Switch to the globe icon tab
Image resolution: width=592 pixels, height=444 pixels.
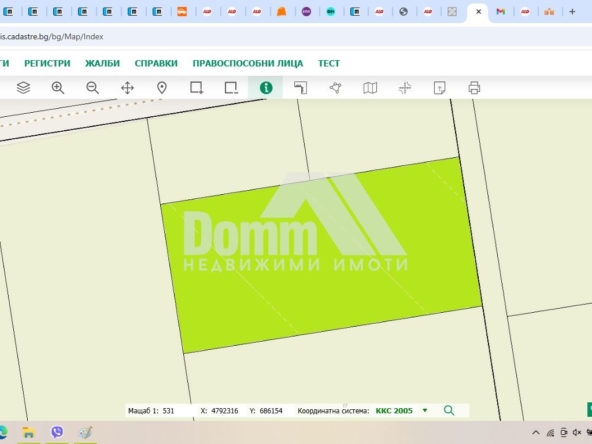click(x=403, y=12)
